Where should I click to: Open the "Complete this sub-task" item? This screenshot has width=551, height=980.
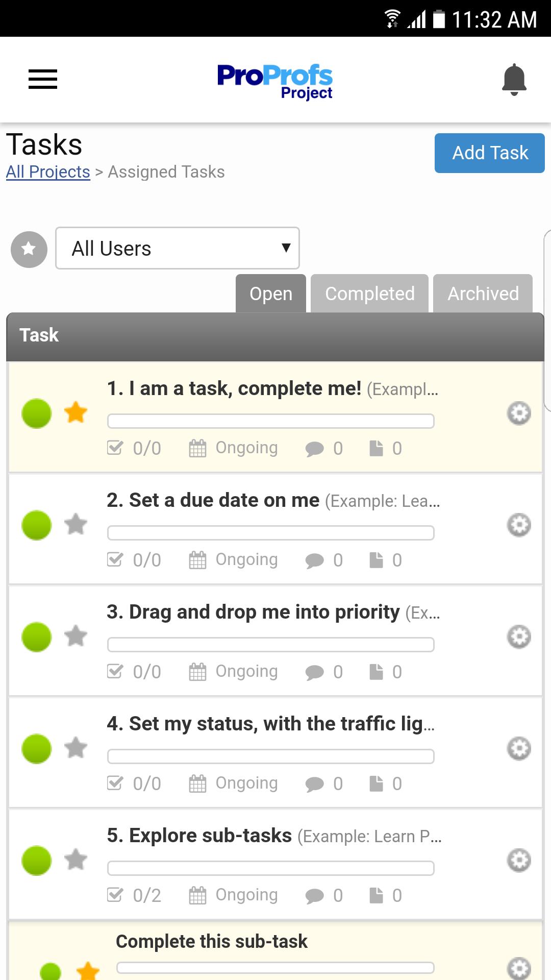pos(212,942)
